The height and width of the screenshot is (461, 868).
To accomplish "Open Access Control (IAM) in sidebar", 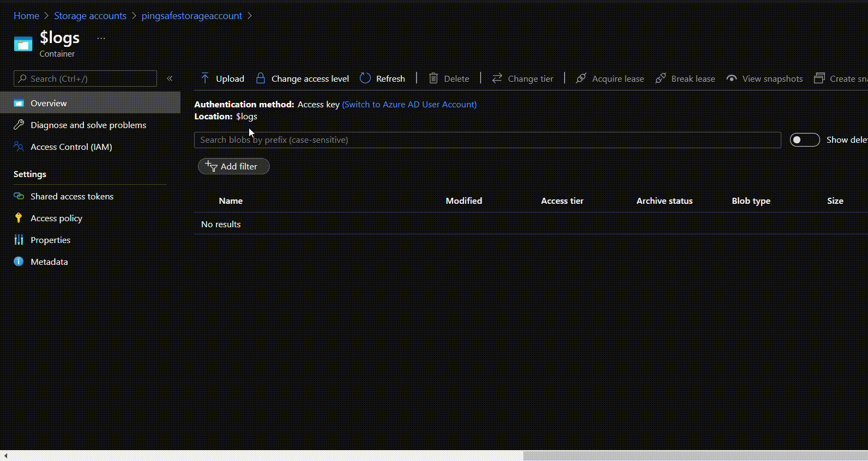I will [x=71, y=147].
